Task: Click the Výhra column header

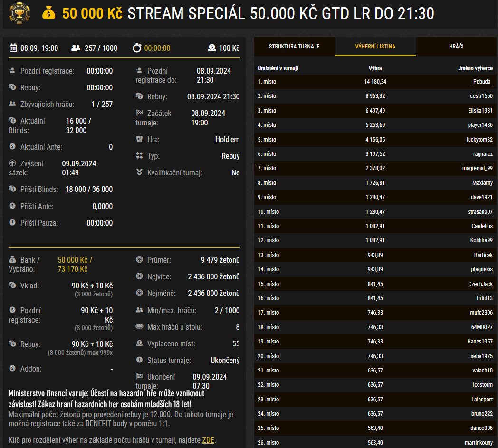Action: (x=375, y=68)
